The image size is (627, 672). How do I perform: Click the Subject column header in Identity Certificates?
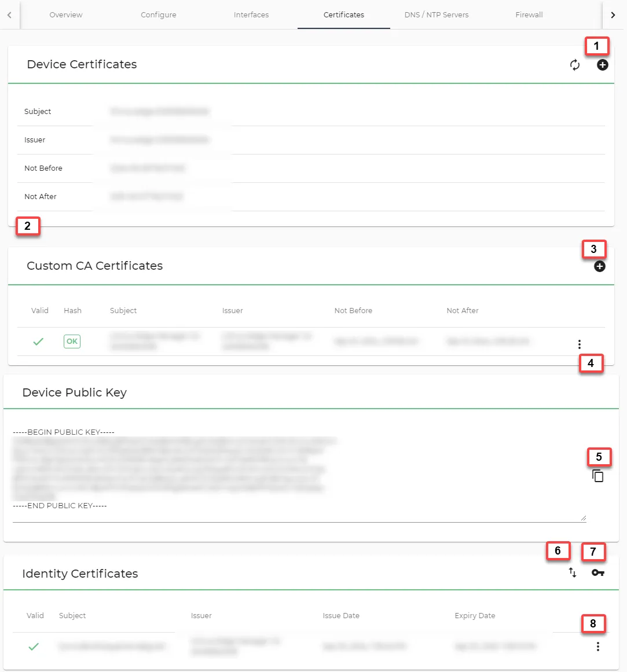(72, 615)
